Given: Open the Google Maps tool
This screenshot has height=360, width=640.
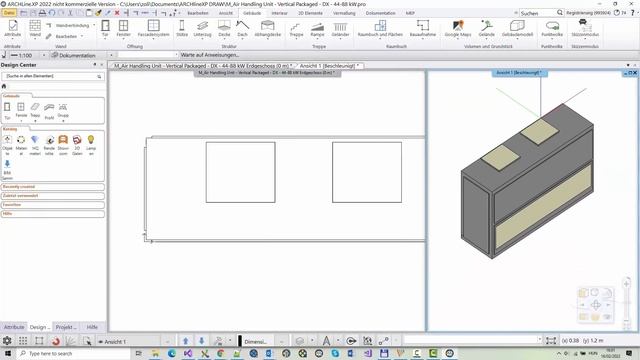Looking at the screenshot, I should (458, 29).
